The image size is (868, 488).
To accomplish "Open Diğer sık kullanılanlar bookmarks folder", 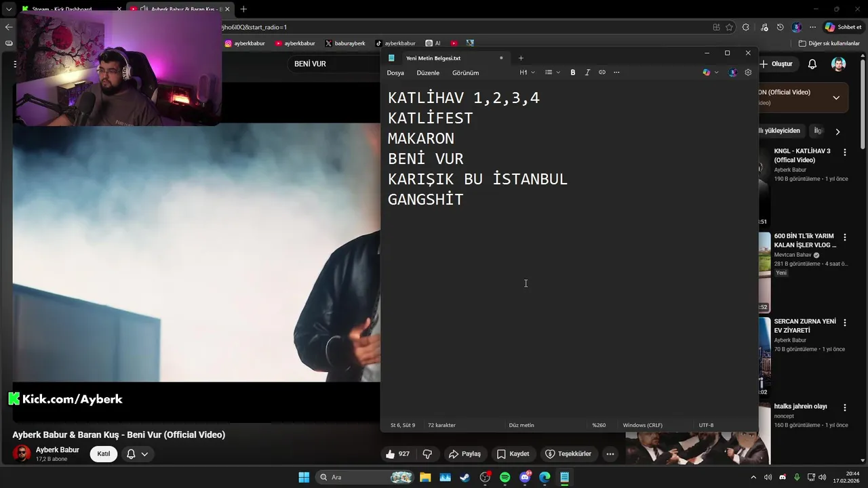I will (x=829, y=43).
